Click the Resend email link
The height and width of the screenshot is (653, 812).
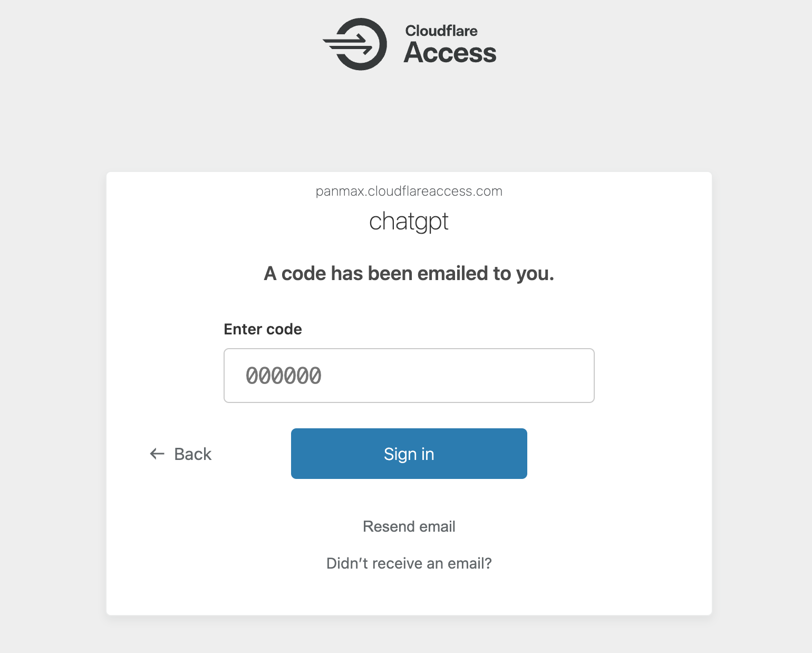tap(409, 526)
